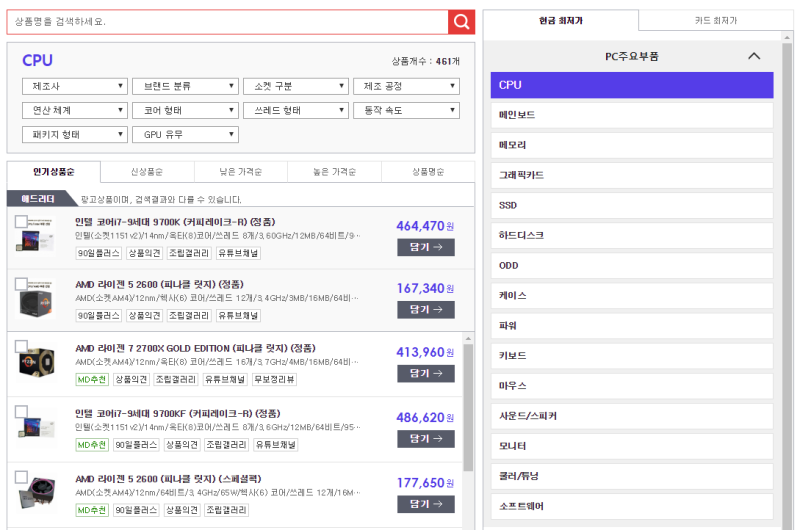Open the 패키지 형태 dropdown
The image size is (800, 530).
click(x=74, y=135)
